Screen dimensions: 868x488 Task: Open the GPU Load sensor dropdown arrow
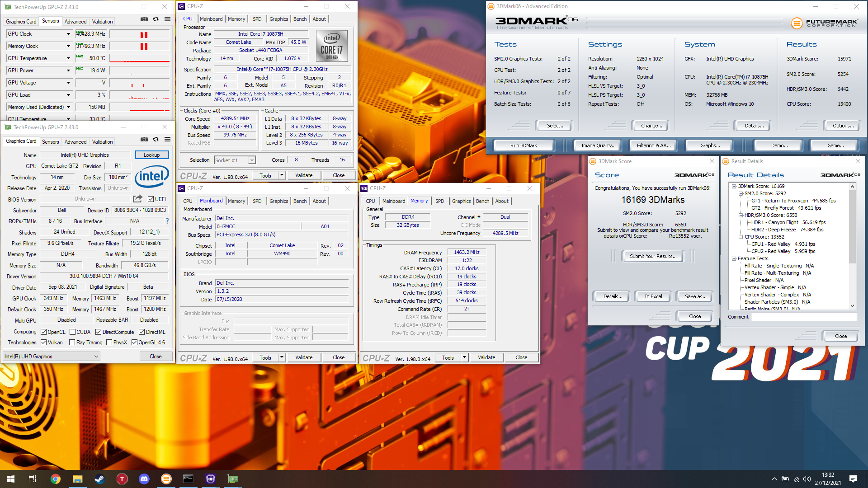(x=68, y=95)
